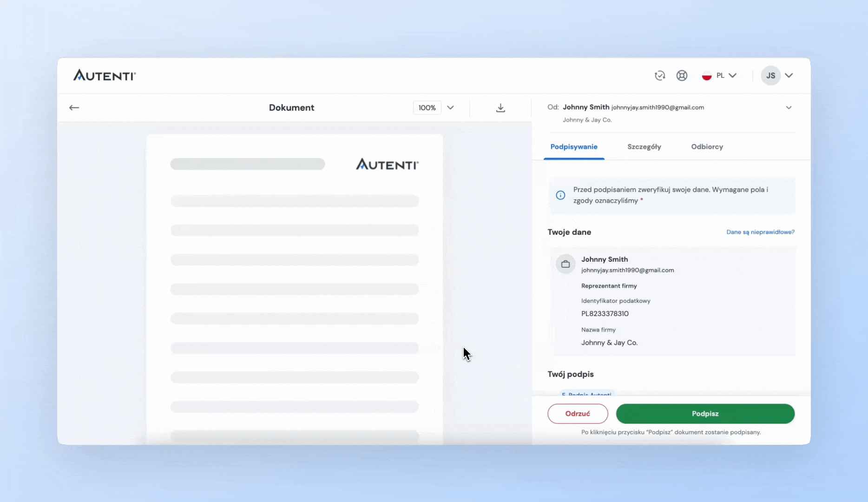
Task: Switch to the Szczegóły tab
Action: point(644,147)
